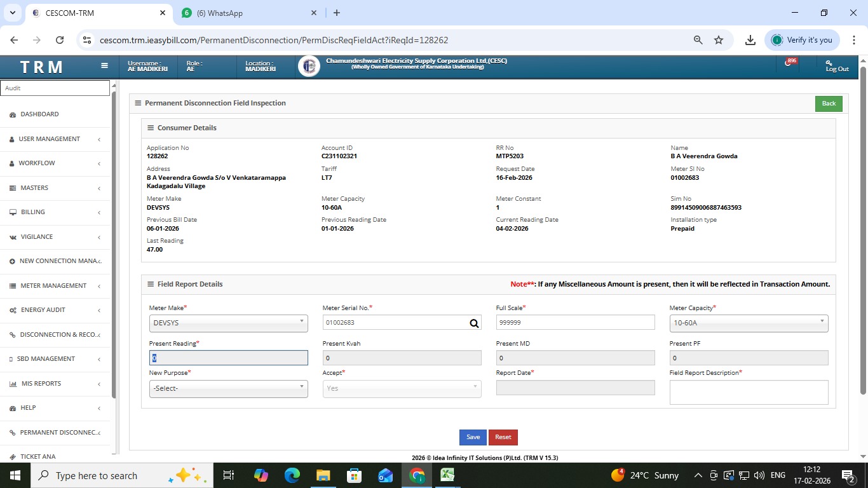Click the Log Out icon
The width and height of the screenshot is (868, 488).
[836, 65]
